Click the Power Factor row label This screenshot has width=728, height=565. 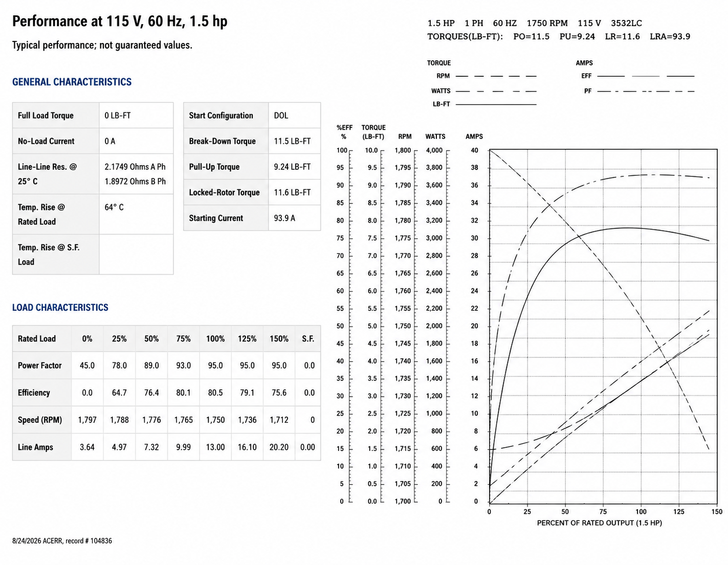(39, 366)
